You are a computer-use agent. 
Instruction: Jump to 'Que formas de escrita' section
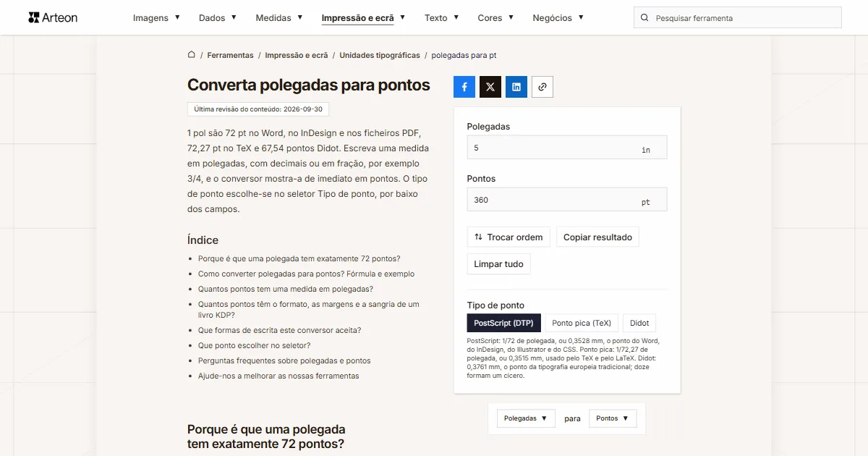[279, 330]
